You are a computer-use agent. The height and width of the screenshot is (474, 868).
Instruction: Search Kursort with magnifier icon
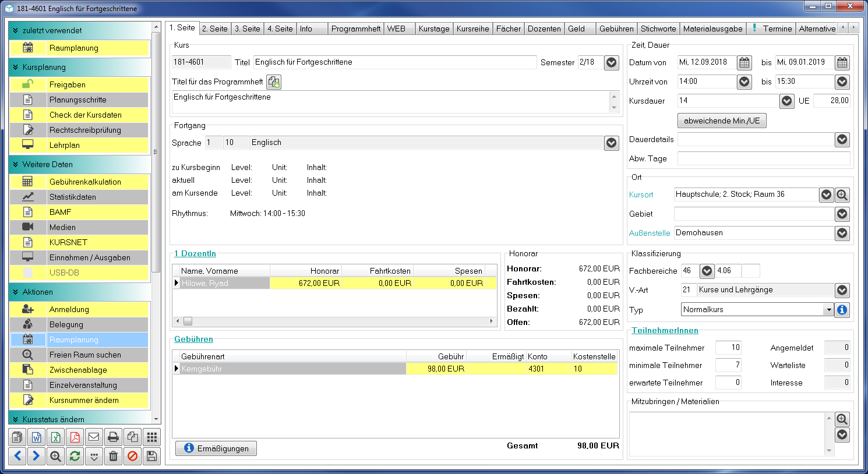842,195
